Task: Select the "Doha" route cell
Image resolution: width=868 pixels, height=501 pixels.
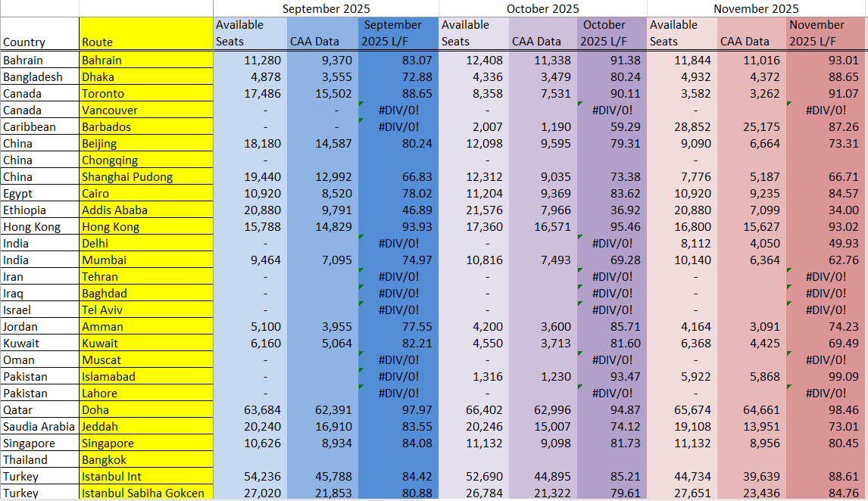Action: point(146,409)
